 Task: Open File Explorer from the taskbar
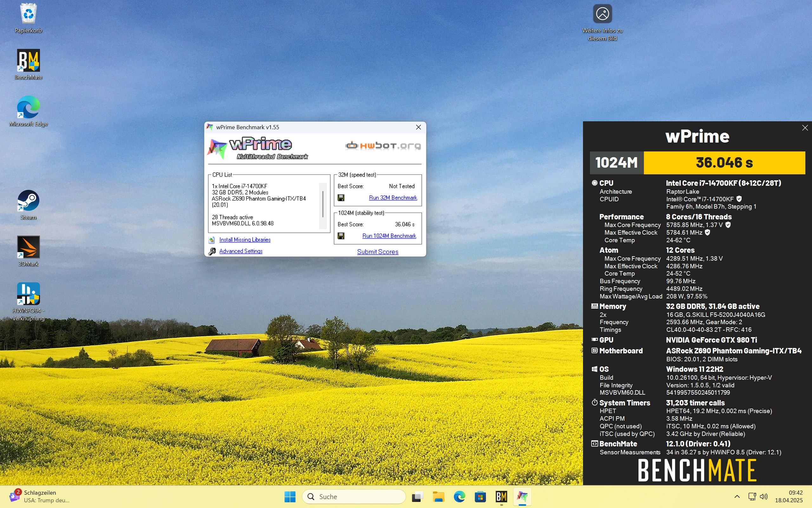coord(438,497)
